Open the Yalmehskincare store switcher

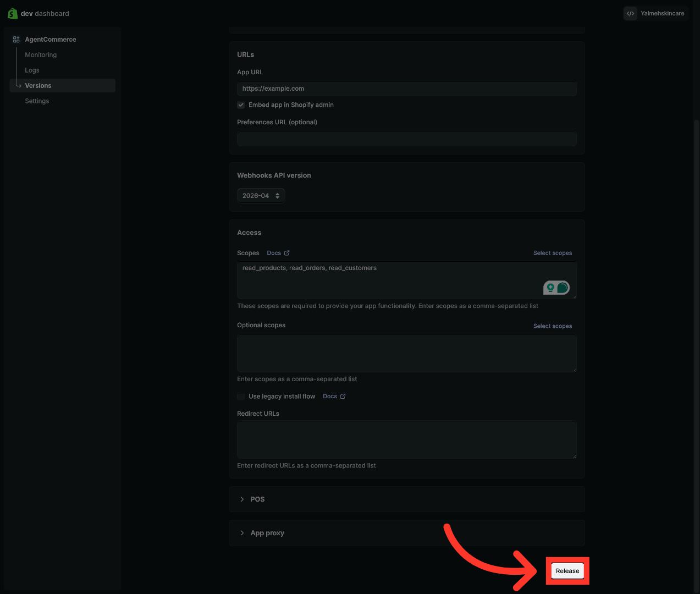pos(655,13)
